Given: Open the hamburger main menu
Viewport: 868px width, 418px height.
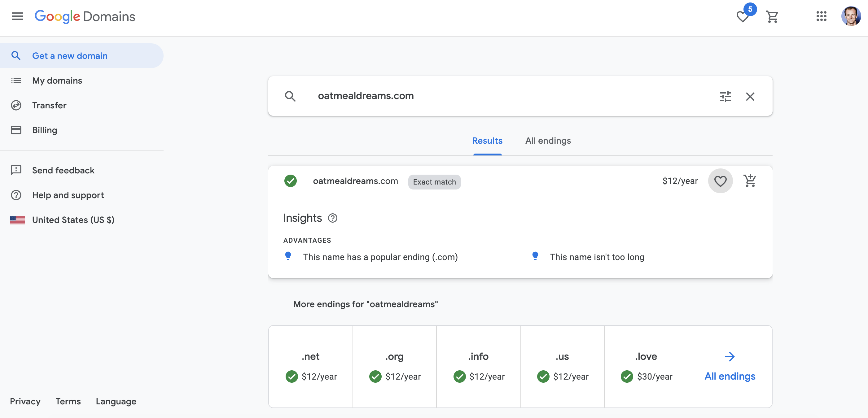Looking at the screenshot, I should pyautogui.click(x=17, y=16).
